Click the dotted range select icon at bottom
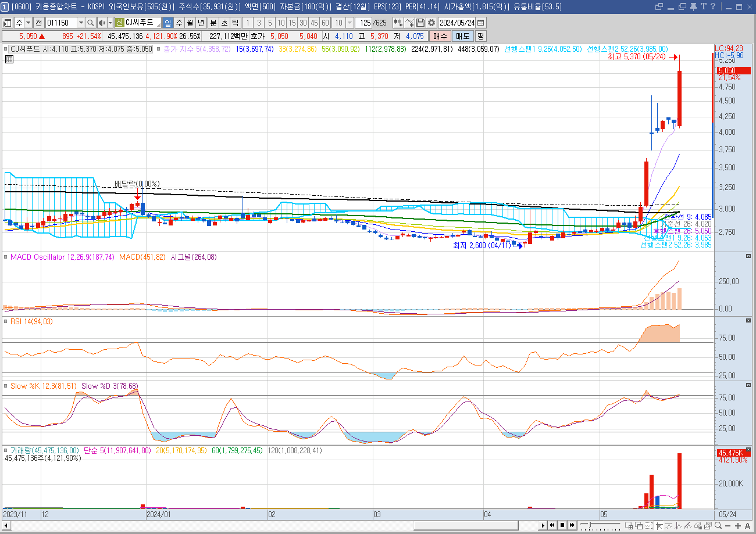Viewport: 756px width, 534px height. (648, 525)
